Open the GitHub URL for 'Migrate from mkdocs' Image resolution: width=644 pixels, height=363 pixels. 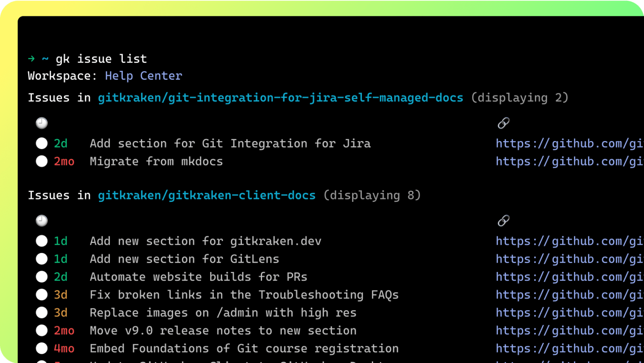(566, 161)
